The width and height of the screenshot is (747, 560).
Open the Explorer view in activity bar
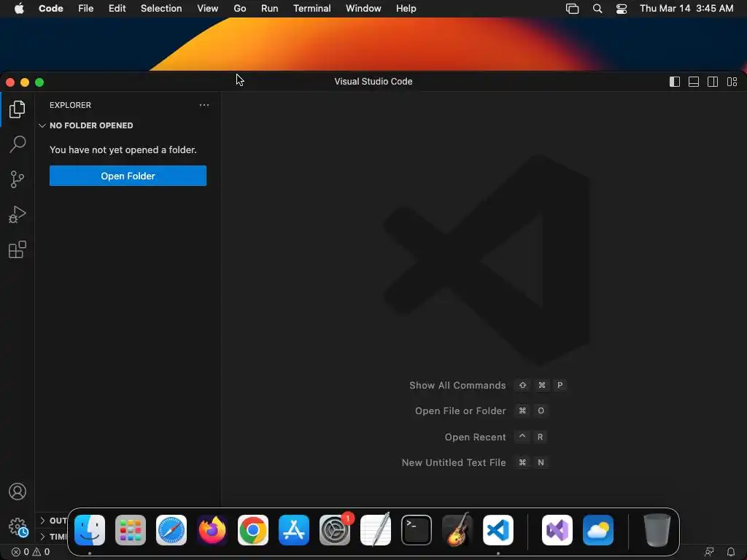click(18, 109)
